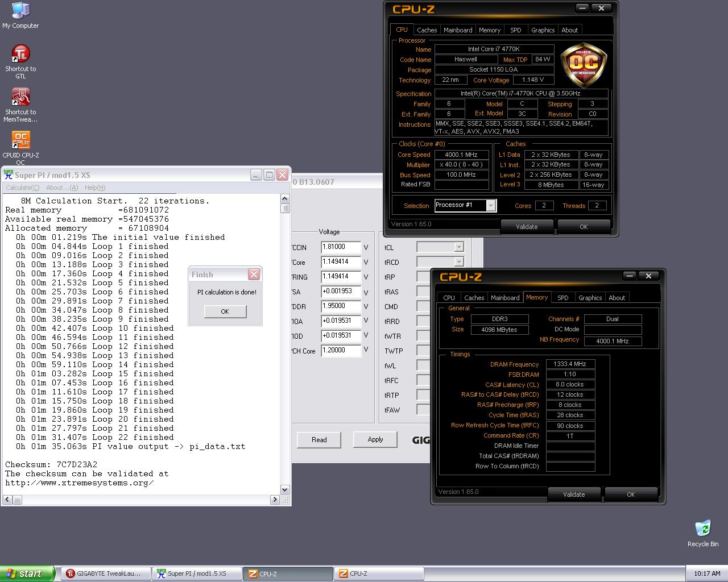Expand the tRCD timing dropdown
This screenshot has height=582, width=728.
459,262
